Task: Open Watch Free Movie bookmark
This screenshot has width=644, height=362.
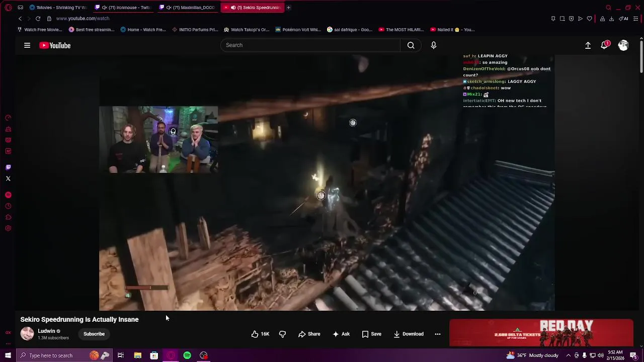Action: click(x=40, y=30)
